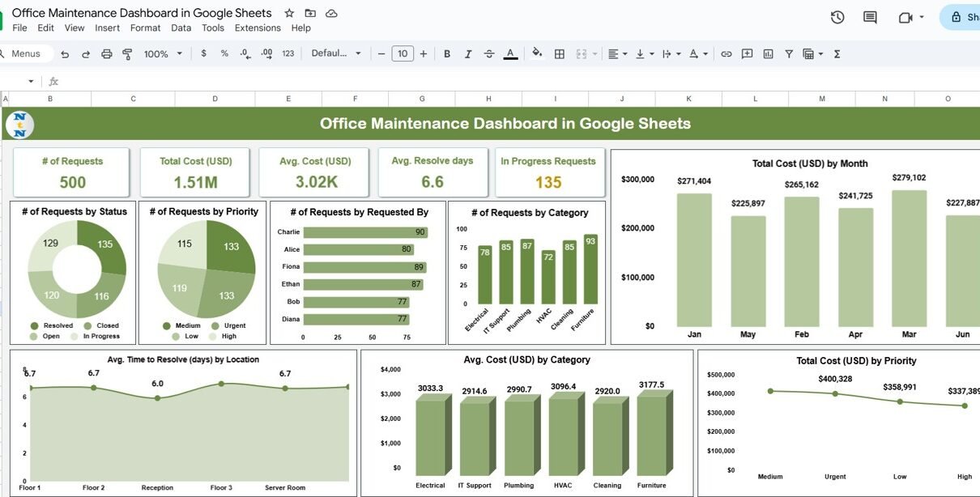This screenshot has height=497, width=980.
Task: Click the Menus search box
Action: (x=26, y=53)
